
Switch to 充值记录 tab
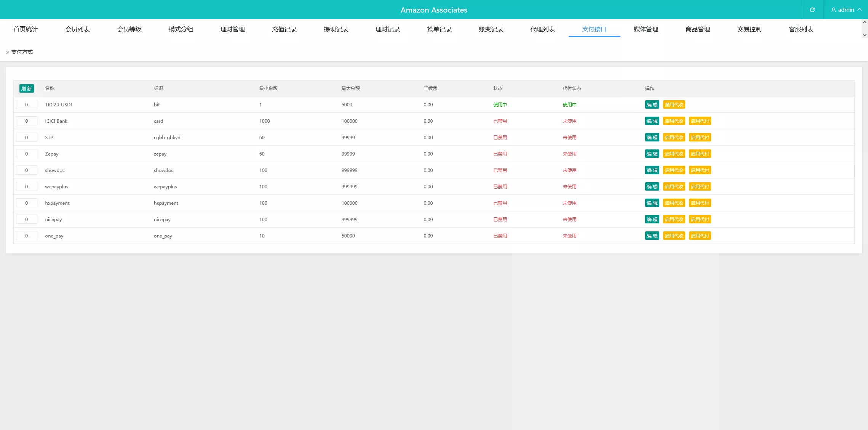pyautogui.click(x=284, y=29)
